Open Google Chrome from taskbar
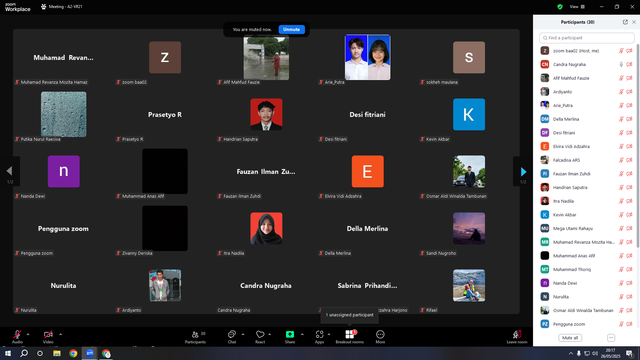Image resolution: width=640 pixels, height=360 pixels. pyautogui.click(x=73, y=353)
